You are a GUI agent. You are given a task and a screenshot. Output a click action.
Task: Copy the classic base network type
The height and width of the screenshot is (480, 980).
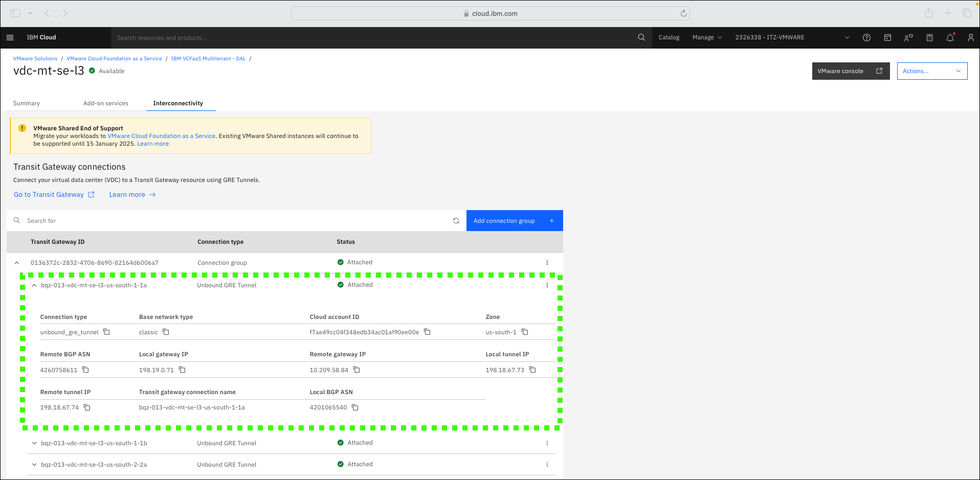click(166, 332)
